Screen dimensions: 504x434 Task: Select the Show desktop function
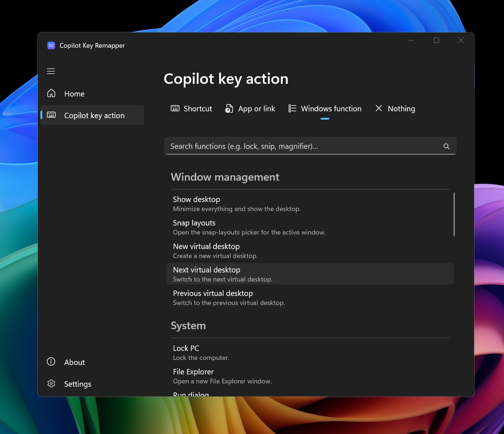click(x=310, y=203)
